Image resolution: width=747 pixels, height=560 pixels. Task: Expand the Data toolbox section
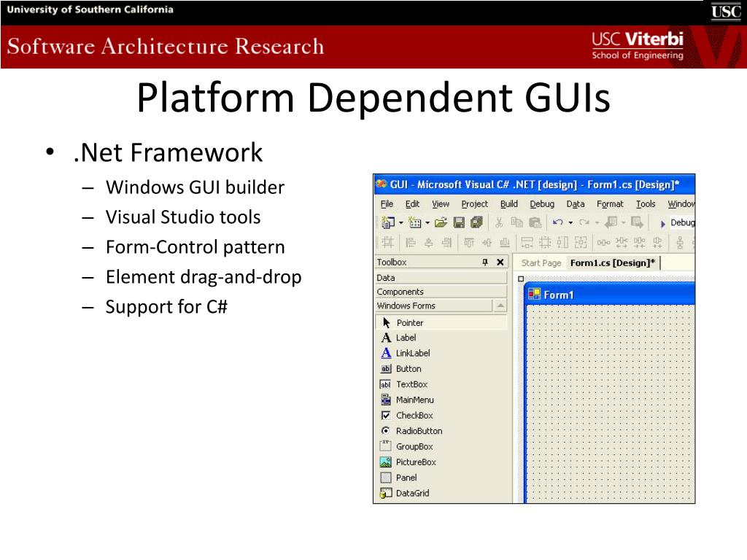pyautogui.click(x=441, y=278)
